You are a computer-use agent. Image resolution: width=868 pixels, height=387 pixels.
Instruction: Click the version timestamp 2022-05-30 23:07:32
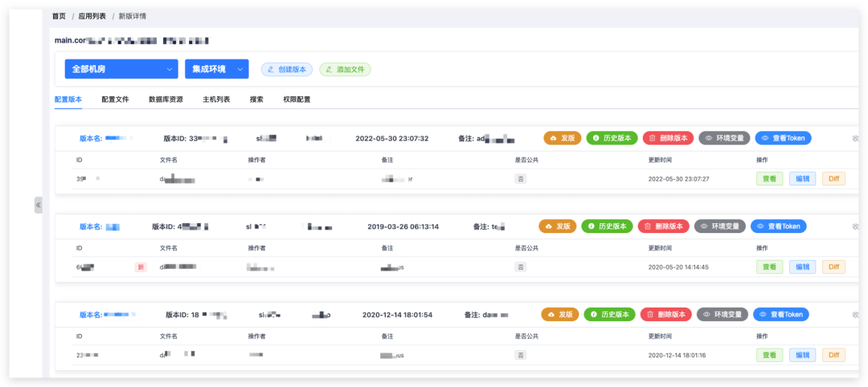pos(392,138)
